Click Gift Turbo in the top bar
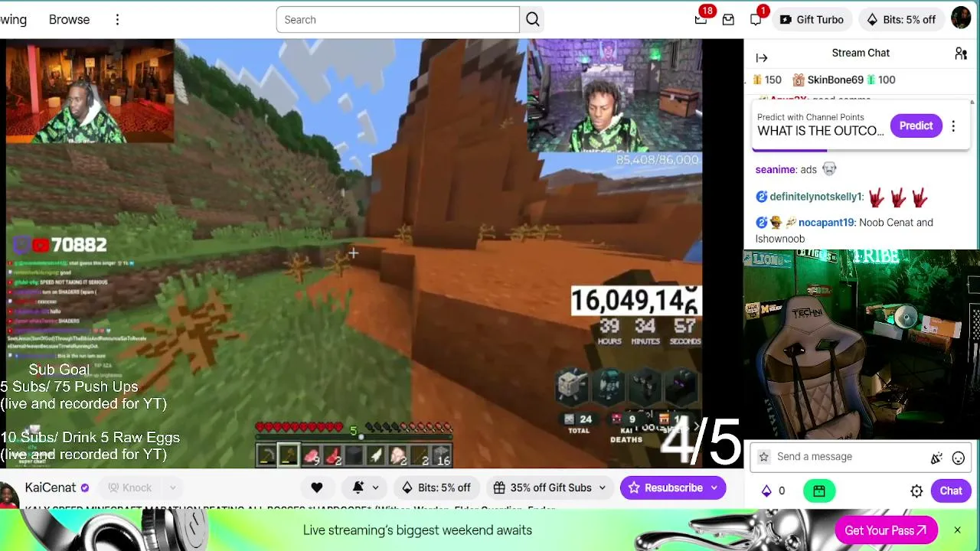Image resolution: width=980 pixels, height=551 pixels. tap(812, 20)
